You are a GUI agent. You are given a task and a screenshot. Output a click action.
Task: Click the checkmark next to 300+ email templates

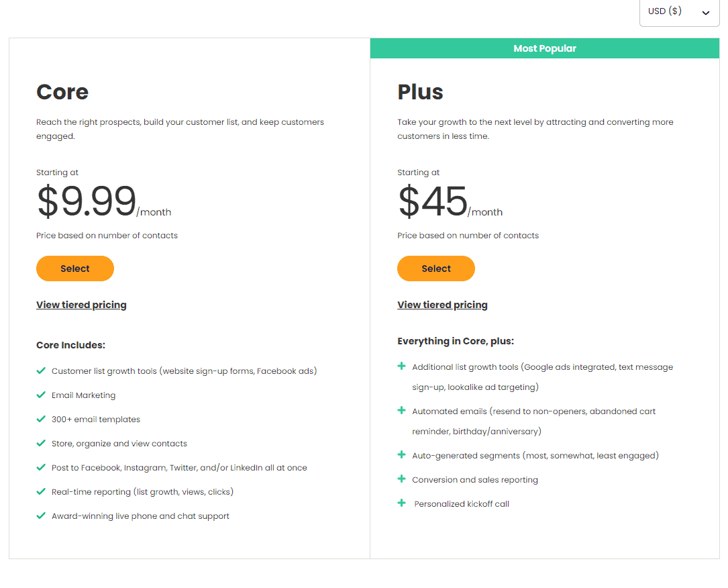(x=42, y=420)
